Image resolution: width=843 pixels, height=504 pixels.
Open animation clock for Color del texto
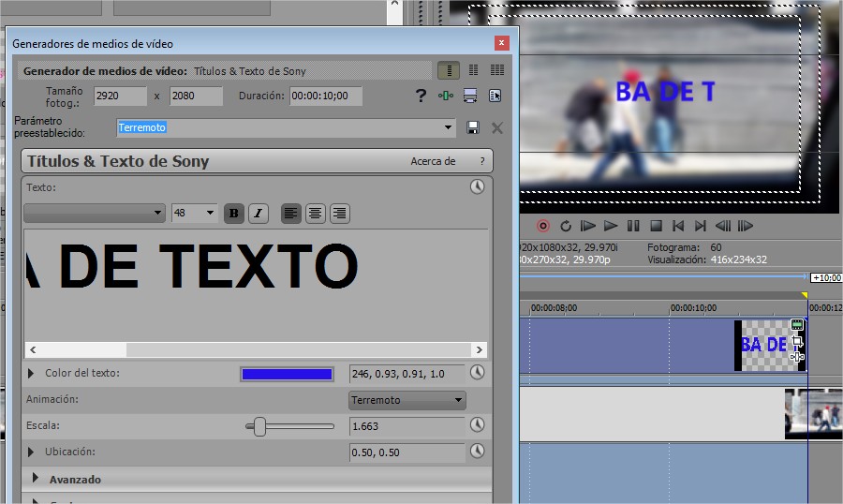tap(477, 372)
